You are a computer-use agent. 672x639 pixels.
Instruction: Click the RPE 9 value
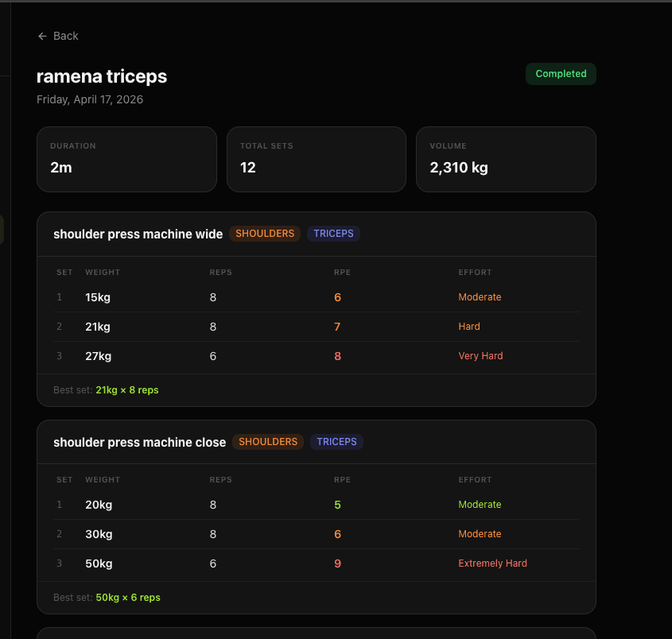pyautogui.click(x=337, y=563)
